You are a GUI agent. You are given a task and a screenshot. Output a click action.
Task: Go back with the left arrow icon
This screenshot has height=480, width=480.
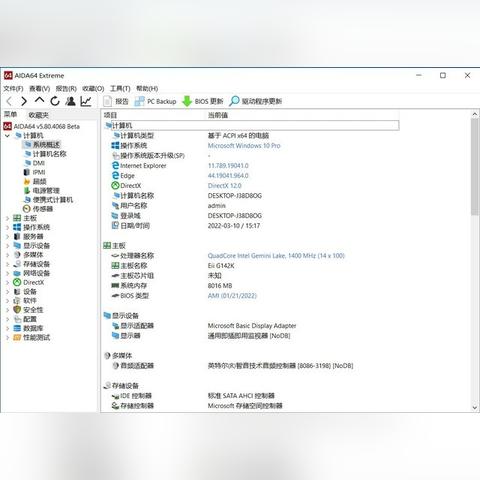9,101
